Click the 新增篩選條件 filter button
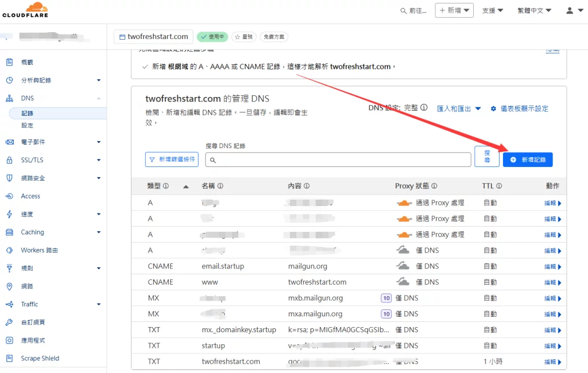Viewport: 588px width, 373px height. [172, 160]
